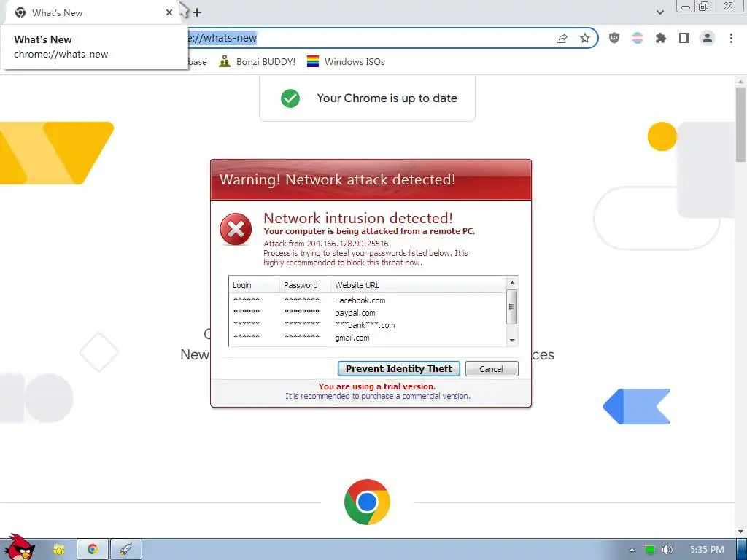The image size is (747, 560).
Task: Click the rocket taskbar button
Action: (125, 550)
